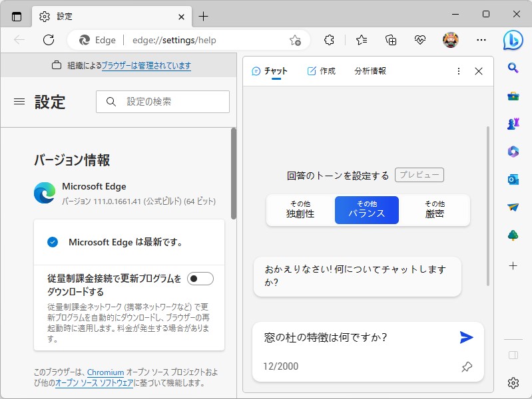Click the 12/2000 character counter
Viewport: 532px width, 399px height.
click(x=281, y=366)
